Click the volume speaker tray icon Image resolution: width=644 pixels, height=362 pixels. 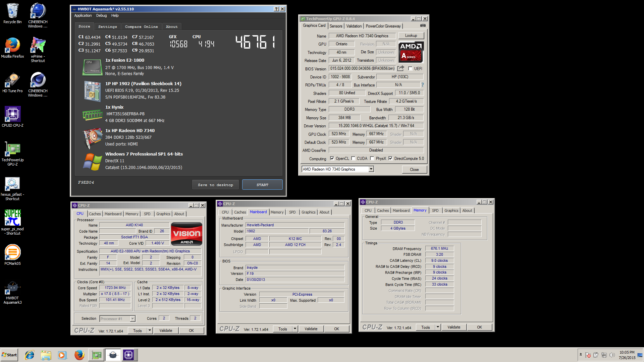coord(612,355)
